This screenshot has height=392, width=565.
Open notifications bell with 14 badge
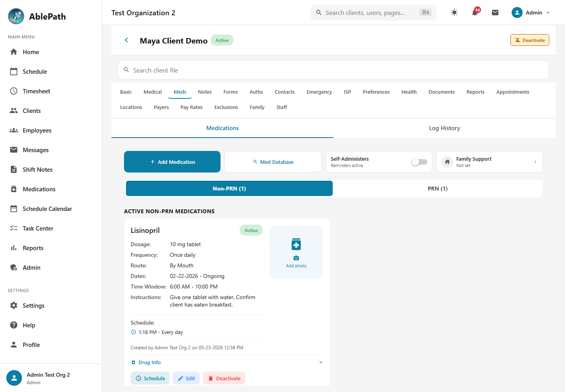click(475, 12)
